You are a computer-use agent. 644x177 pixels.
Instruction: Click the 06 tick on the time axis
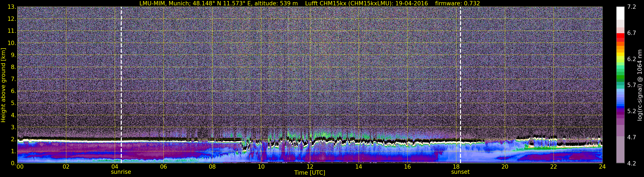(x=164, y=167)
